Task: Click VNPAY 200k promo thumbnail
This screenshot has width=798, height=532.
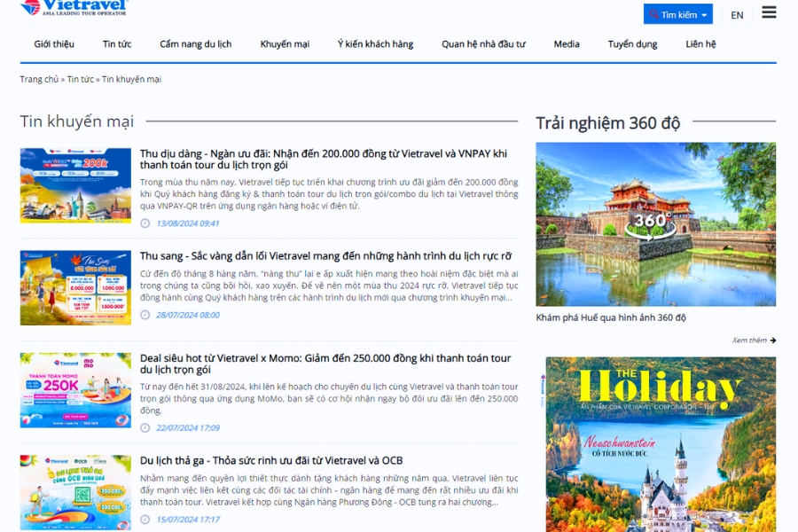Action: [75, 186]
